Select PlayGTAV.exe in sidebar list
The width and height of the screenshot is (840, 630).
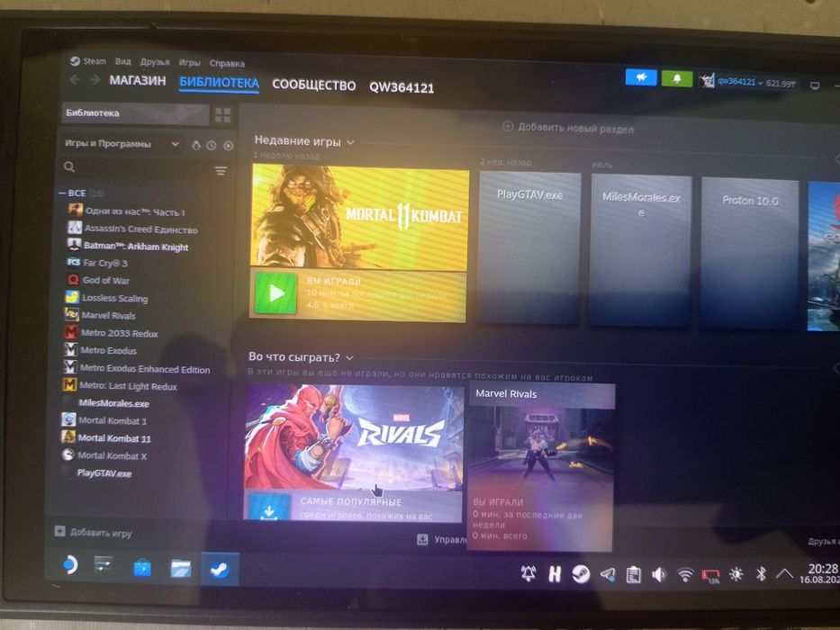click(x=104, y=473)
